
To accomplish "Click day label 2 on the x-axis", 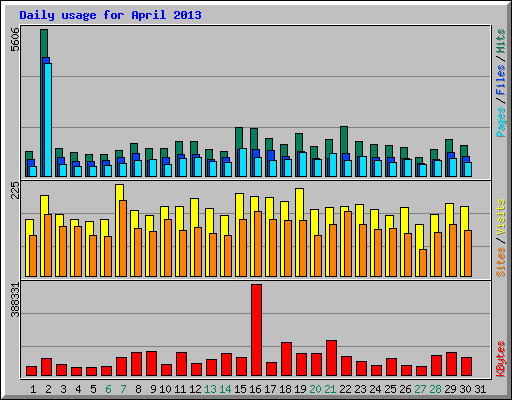I will click(x=48, y=389).
